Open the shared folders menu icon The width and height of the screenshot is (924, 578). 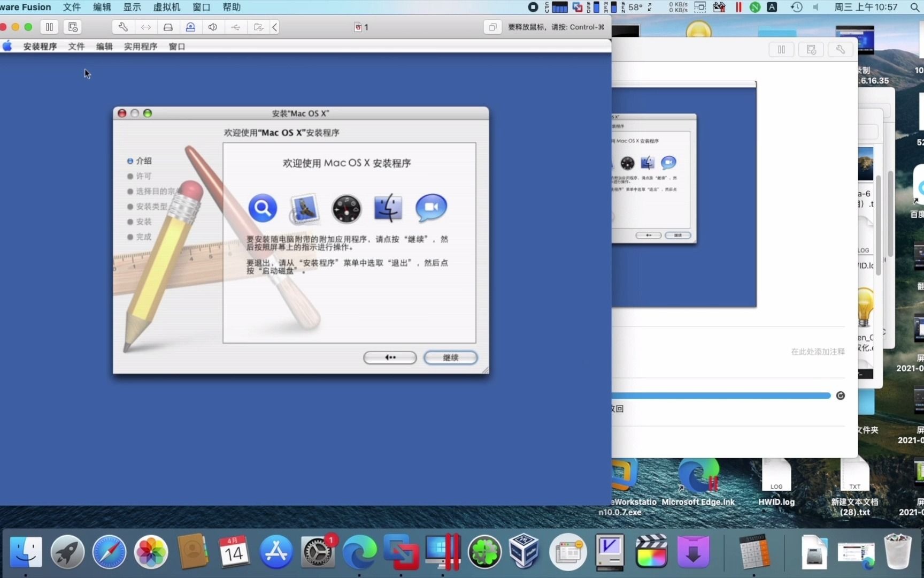click(258, 27)
